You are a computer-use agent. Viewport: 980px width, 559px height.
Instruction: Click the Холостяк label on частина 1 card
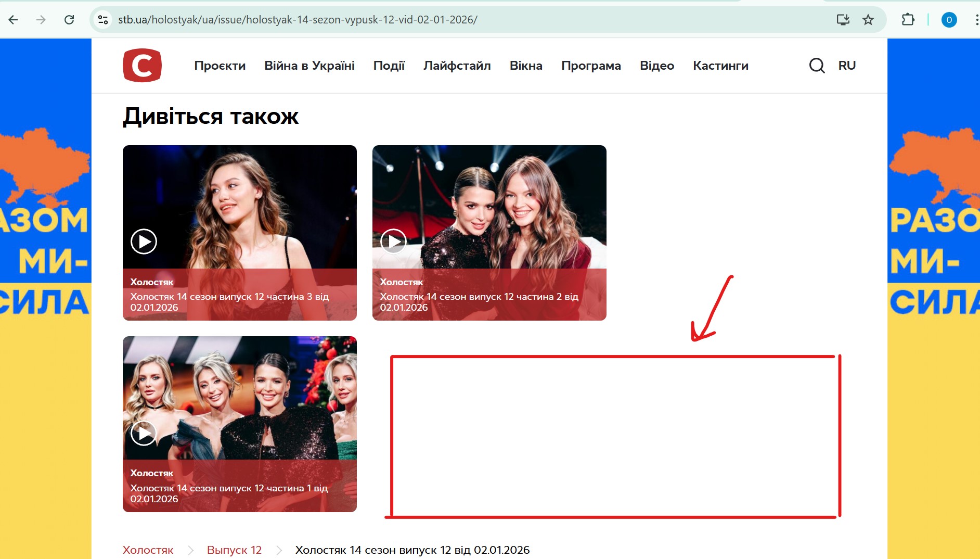(152, 473)
